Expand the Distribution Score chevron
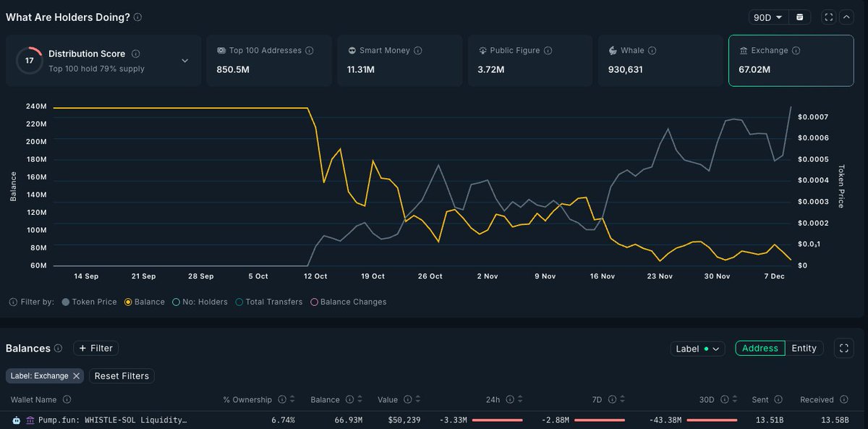The image size is (868, 429). tap(185, 61)
